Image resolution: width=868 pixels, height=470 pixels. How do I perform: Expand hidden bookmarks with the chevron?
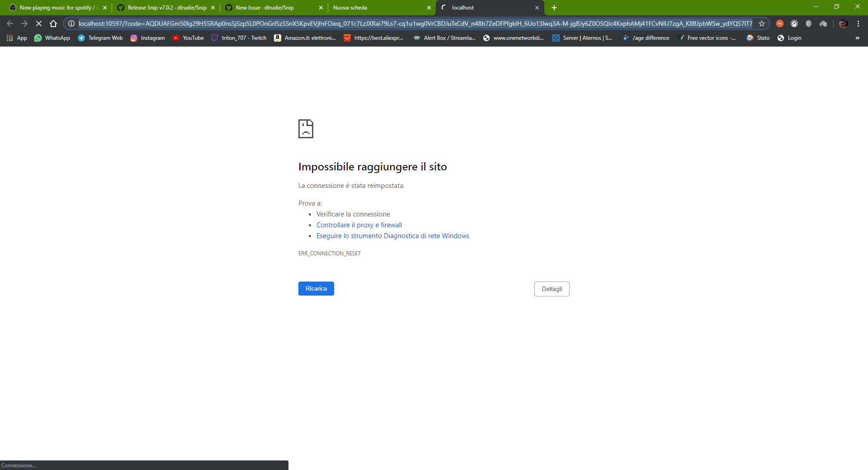tap(858, 38)
